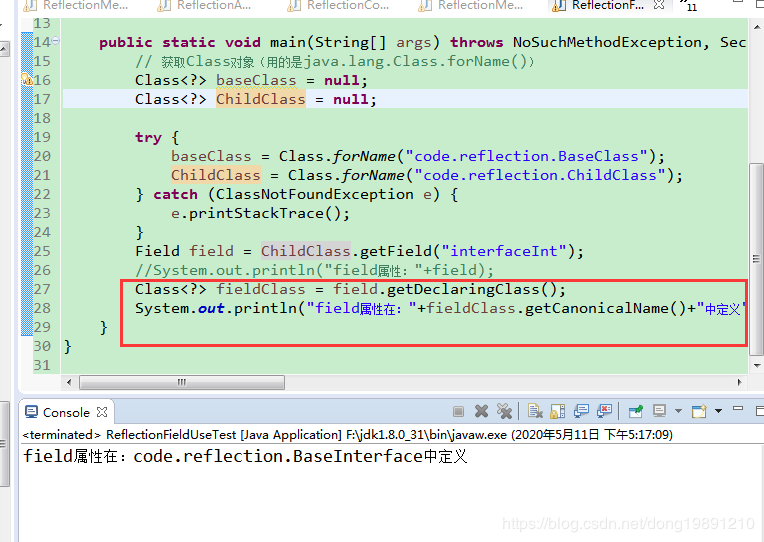Show hidden editor tabs list

tap(688, 6)
